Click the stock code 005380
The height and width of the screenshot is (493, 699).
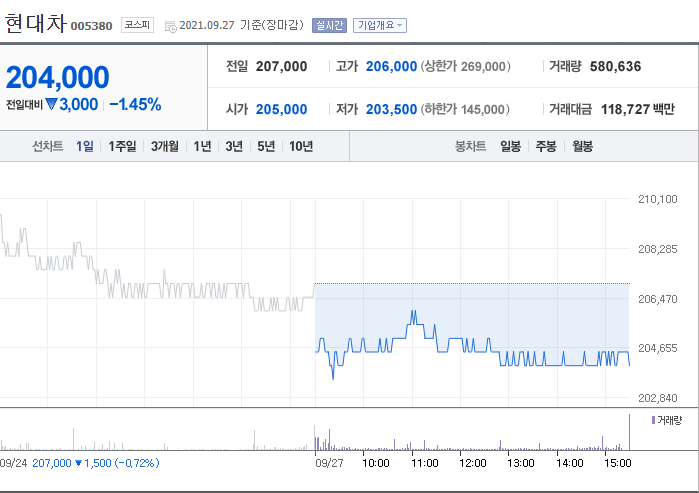coord(91,26)
